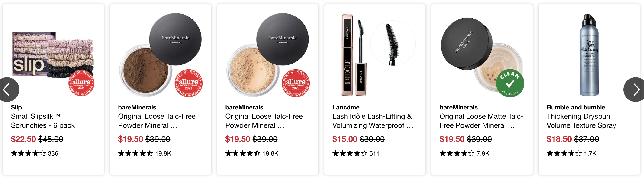Click the Bumble and bumble brand name
The image size is (644, 179).
pos(576,108)
